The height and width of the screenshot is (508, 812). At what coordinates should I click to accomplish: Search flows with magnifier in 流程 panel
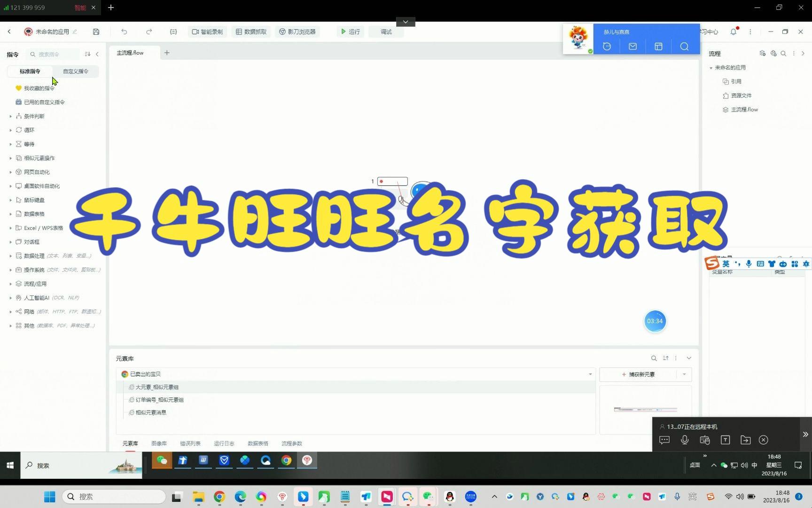pyautogui.click(x=783, y=54)
